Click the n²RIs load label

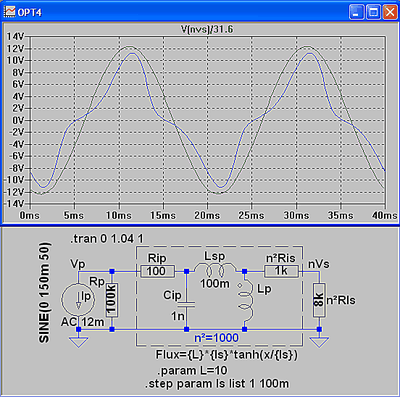coord(341,300)
